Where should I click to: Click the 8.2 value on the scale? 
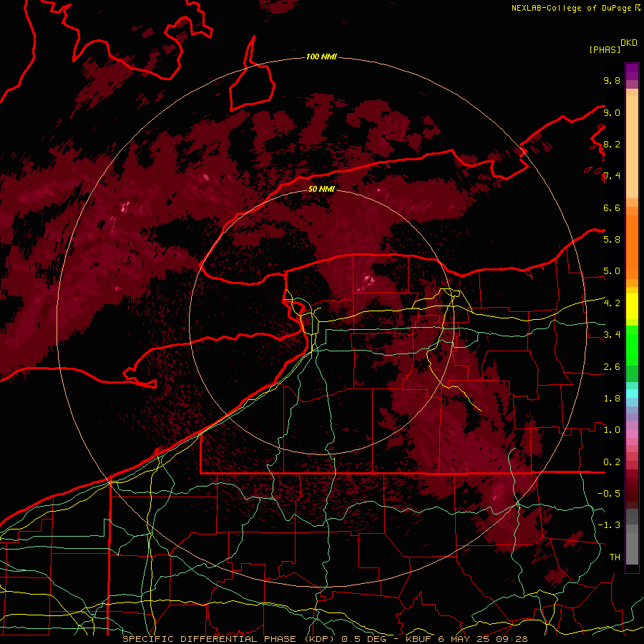(612, 144)
